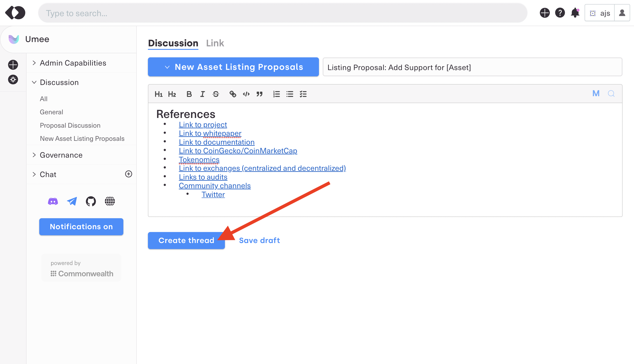
Task: Insert a link using toolbar icon
Action: coord(233,94)
